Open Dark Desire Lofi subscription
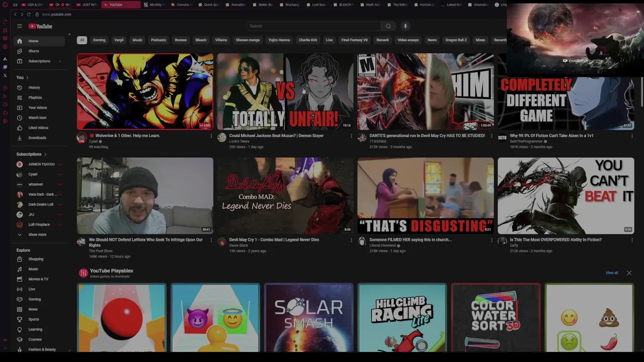The width and height of the screenshot is (644, 362). [40, 204]
